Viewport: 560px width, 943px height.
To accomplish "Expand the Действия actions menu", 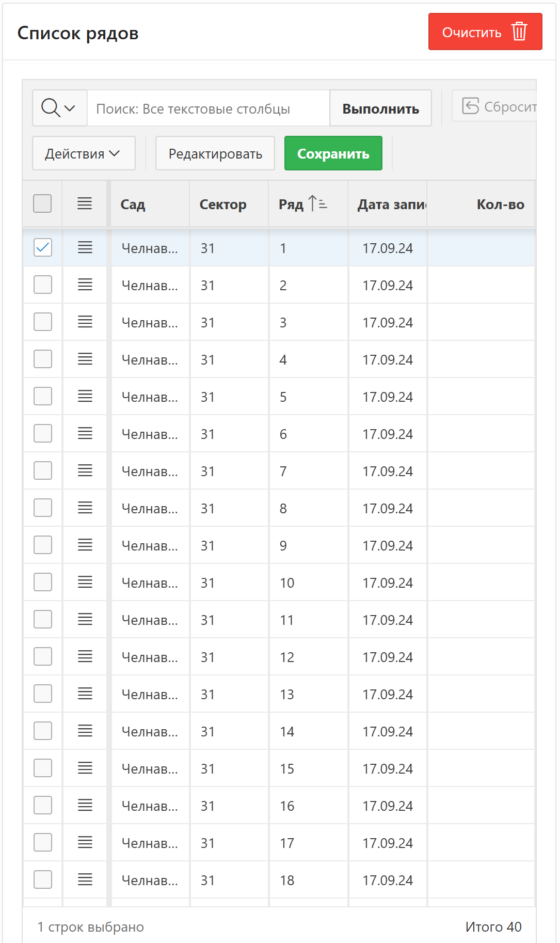I will pos(84,153).
